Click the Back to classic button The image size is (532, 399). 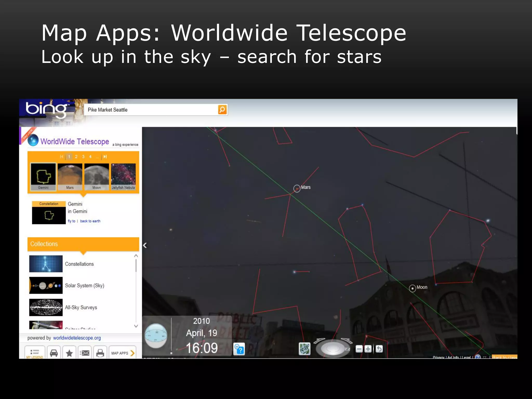coord(504,357)
